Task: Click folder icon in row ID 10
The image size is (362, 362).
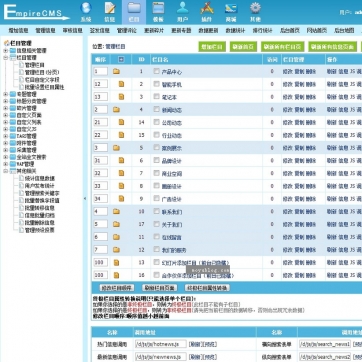Action: [x=116, y=211]
